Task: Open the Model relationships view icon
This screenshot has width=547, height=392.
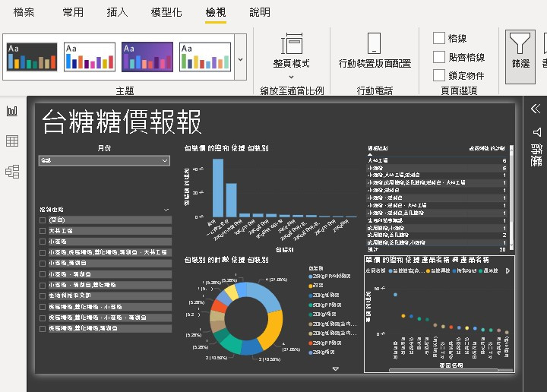Action: click(12, 172)
